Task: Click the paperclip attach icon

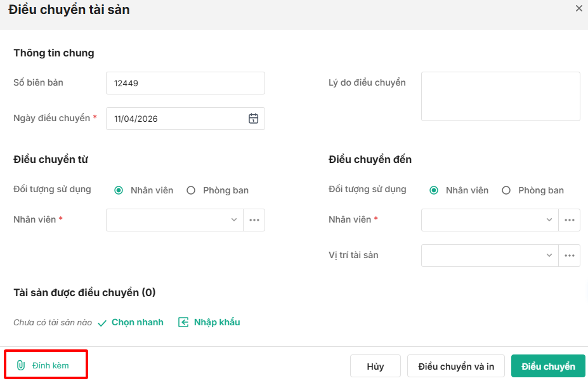Action: (20, 365)
